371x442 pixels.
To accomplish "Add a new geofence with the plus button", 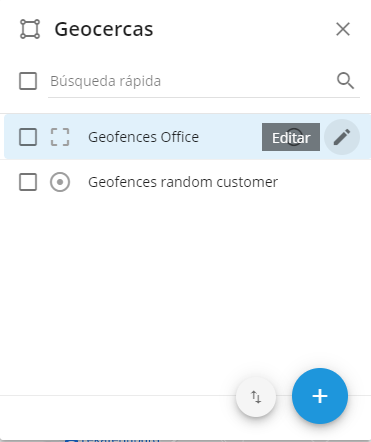I will tap(320, 396).
